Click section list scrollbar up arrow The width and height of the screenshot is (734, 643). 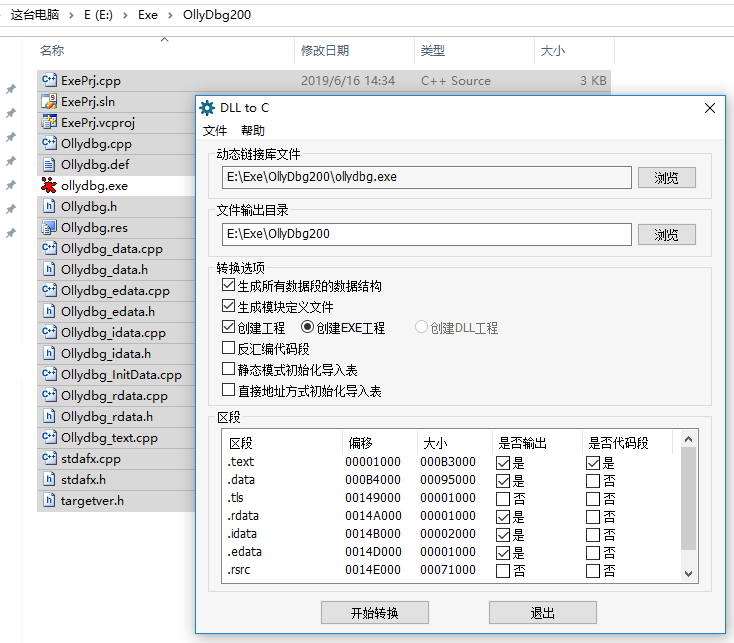tap(688, 439)
